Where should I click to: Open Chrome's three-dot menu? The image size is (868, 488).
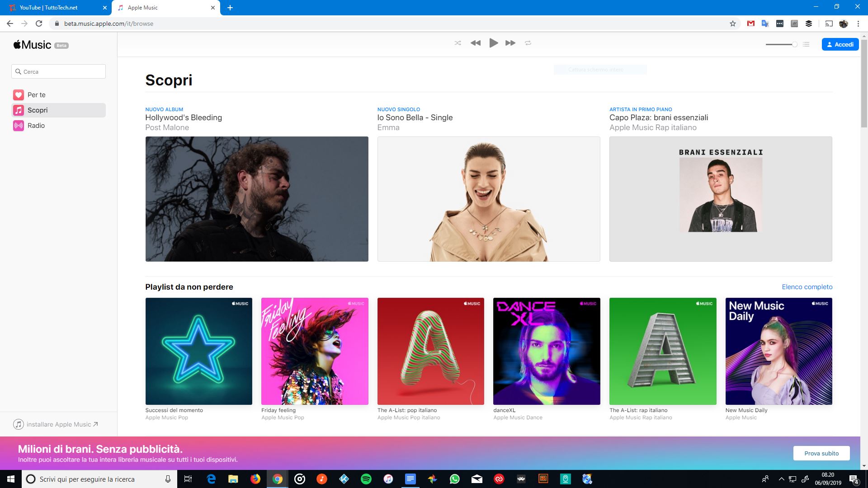click(858, 23)
